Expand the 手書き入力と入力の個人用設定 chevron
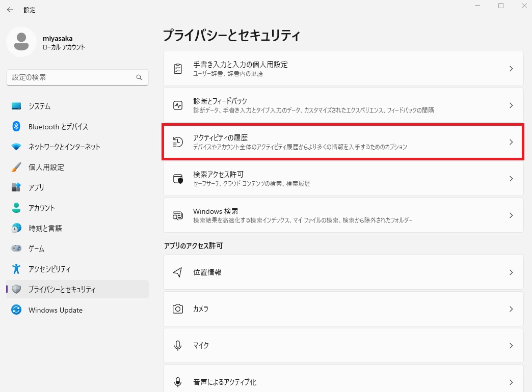Screen dimensions: 532x392 pyautogui.click(x=511, y=69)
